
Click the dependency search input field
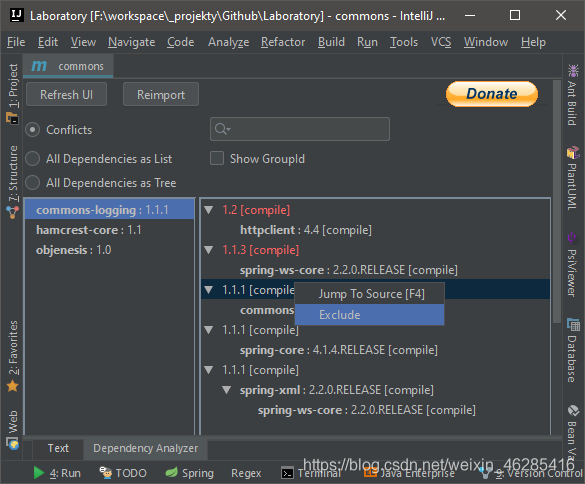click(300, 129)
